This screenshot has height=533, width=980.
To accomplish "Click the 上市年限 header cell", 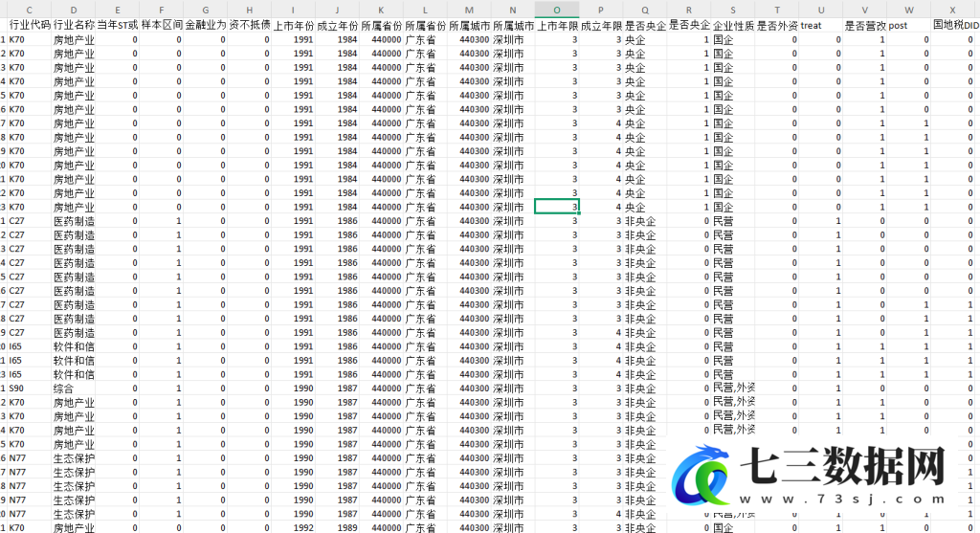I will 557,26.
